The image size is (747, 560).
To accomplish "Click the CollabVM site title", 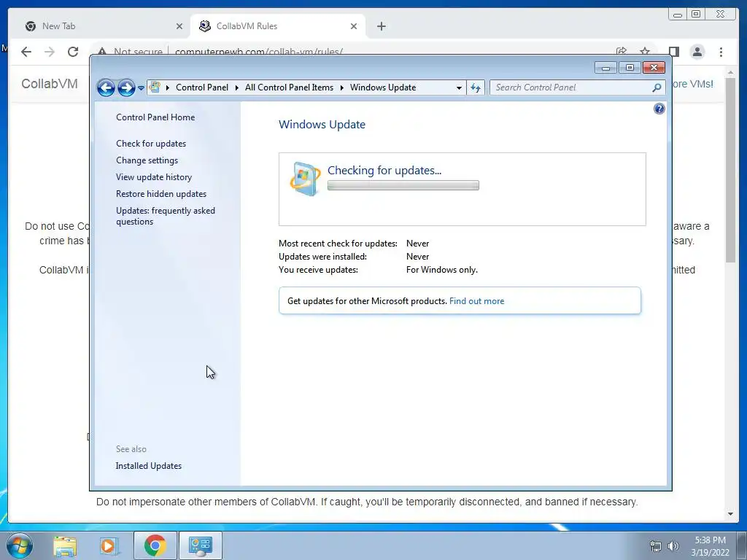I will pos(50,84).
